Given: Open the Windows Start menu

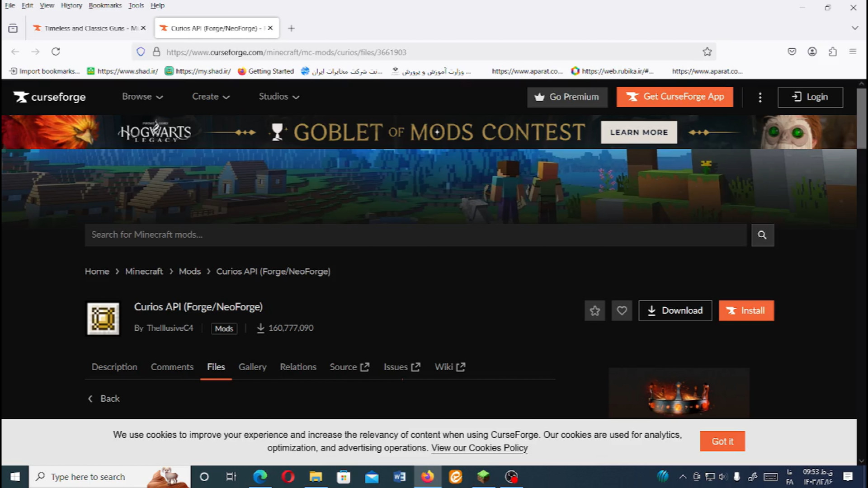Looking at the screenshot, I should (15, 477).
